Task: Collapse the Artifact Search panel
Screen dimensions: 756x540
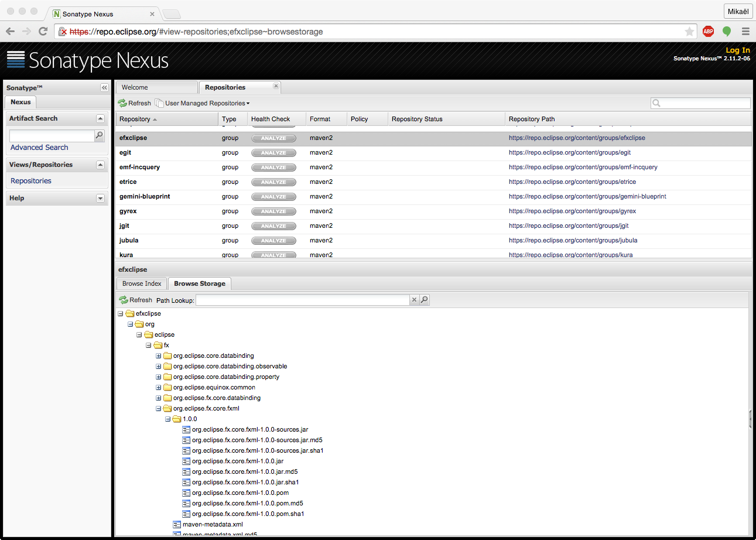Action: click(x=100, y=118)
